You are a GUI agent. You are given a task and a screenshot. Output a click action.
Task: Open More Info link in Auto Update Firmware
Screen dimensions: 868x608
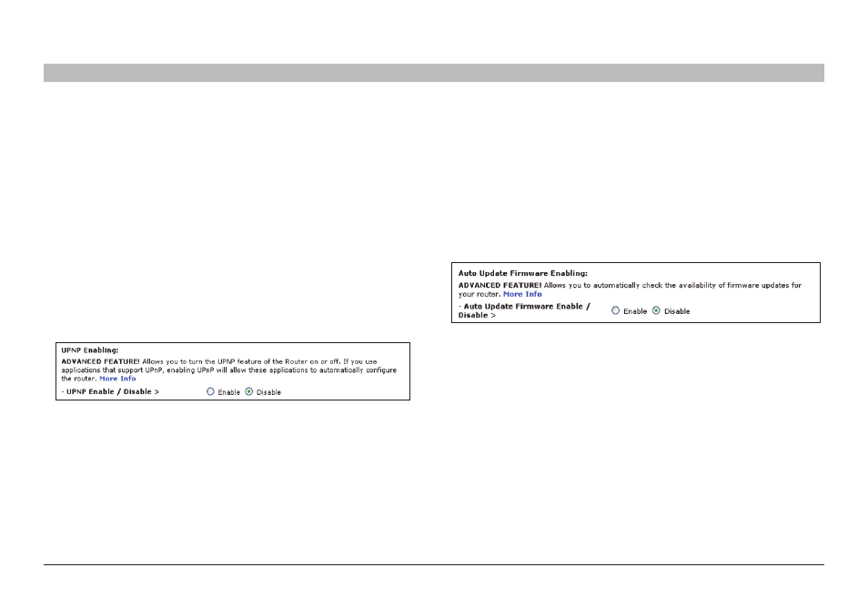pyautogui.click(x=522, y=294)
